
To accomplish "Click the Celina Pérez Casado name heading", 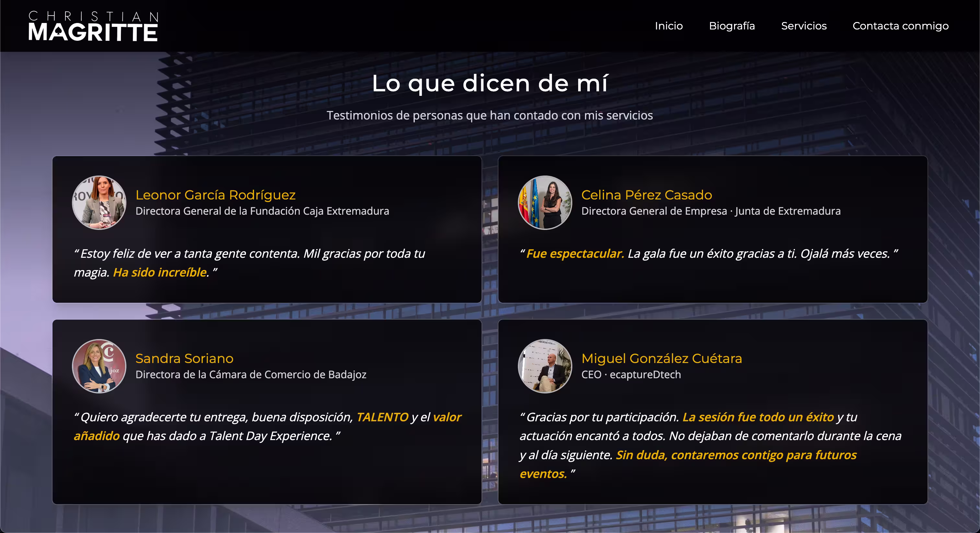I will click(646, 195).
